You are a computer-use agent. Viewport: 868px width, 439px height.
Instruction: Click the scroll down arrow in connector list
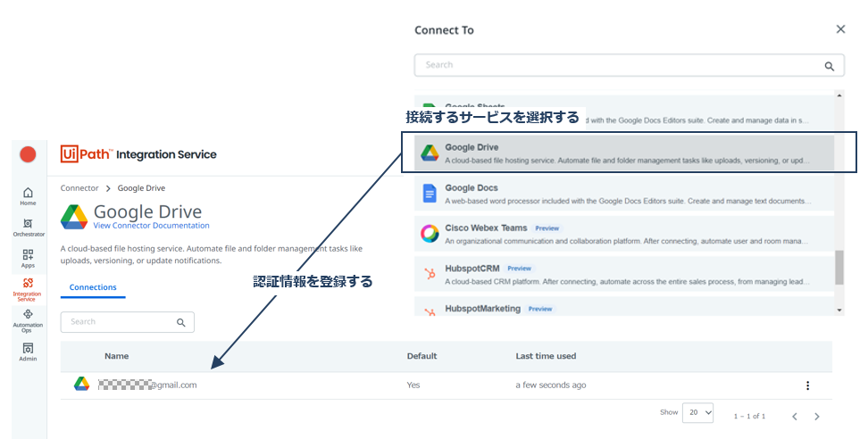(839, 311)
